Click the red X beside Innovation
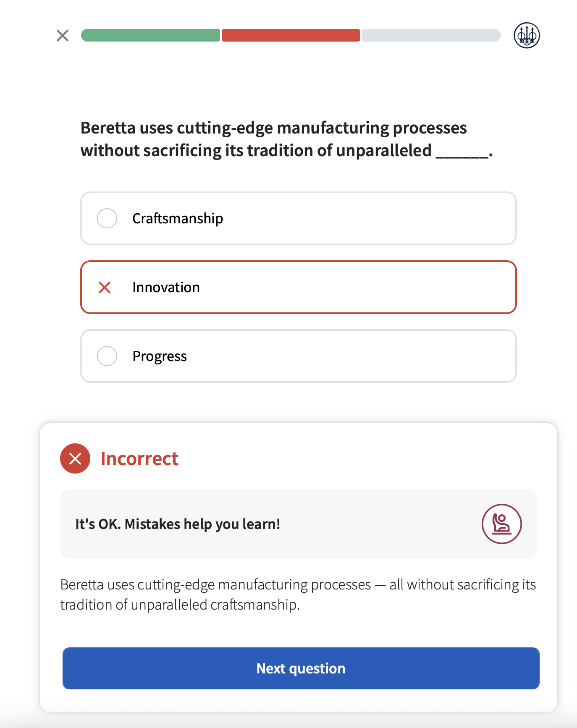577x728 pixels. [x=105, y=288]
